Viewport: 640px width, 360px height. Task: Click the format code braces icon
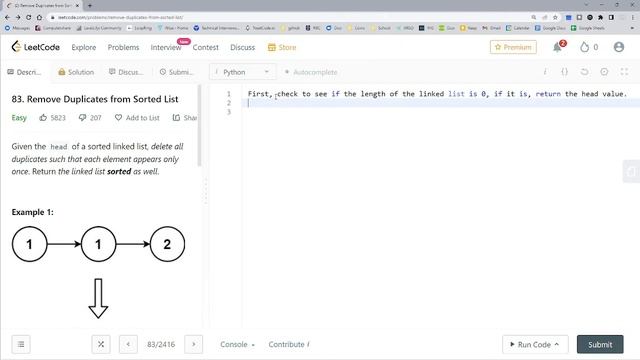564,72
